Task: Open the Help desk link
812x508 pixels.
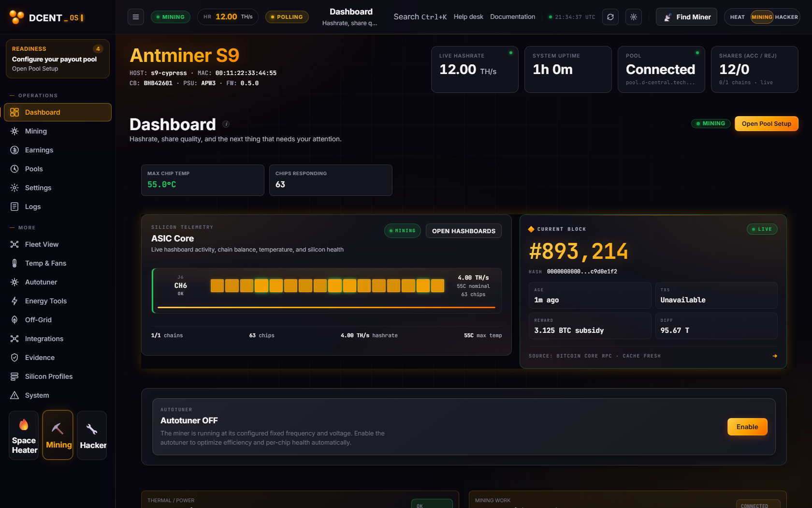Action: coord(468,16)
